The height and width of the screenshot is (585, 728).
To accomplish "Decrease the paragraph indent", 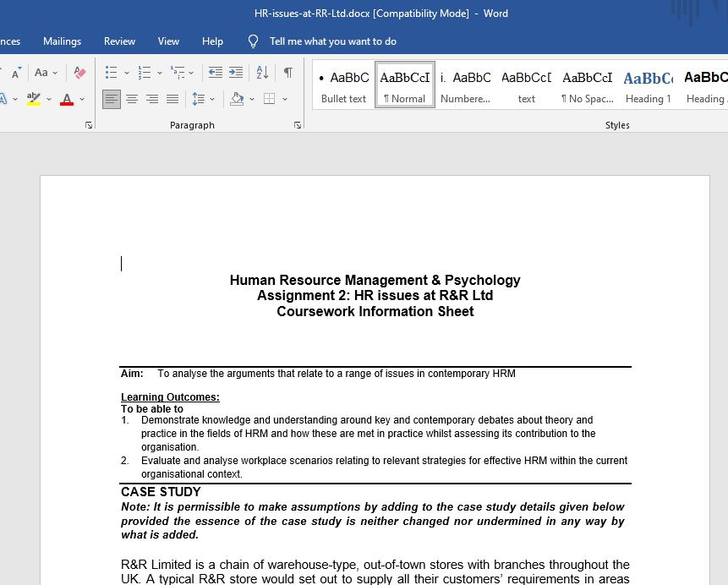I will [215, 73].
